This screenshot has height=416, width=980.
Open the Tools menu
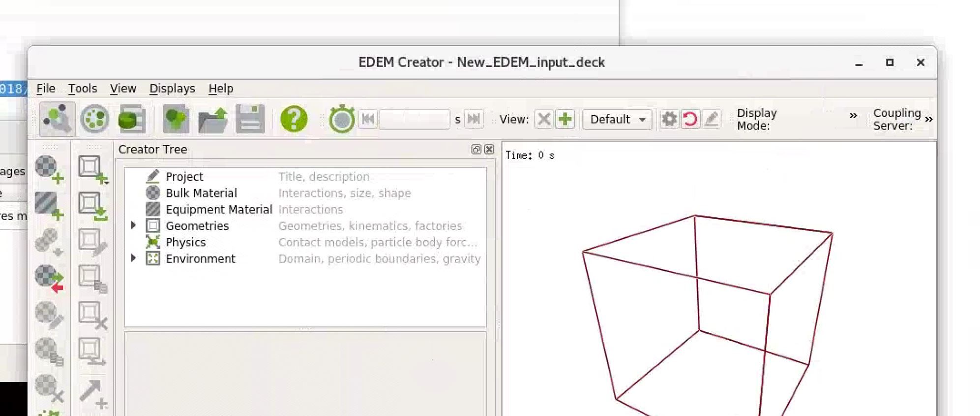click(82, 89)
